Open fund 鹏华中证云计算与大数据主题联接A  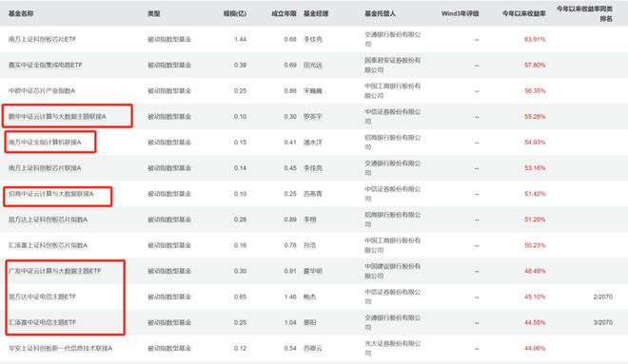coord(57,116)
